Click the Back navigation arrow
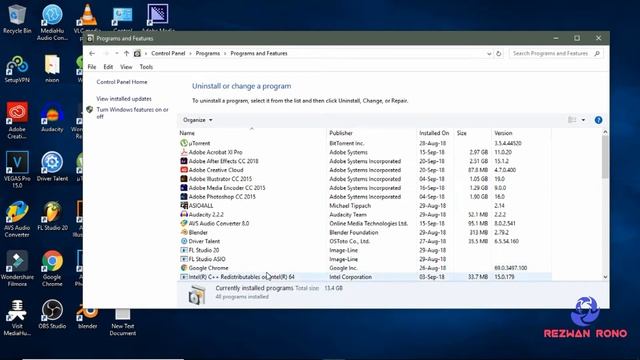The width and height of the screenshot is (640, 360). [x=92, y=53]
